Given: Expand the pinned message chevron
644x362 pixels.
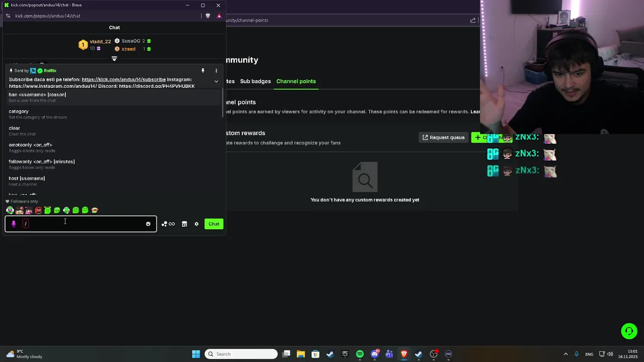Looking at the screenshot, I should pyautogui.click(x=216, y=81).
